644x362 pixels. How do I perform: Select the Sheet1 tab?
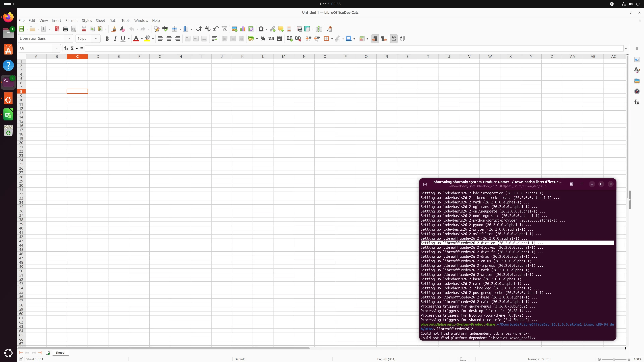[60, 352]
